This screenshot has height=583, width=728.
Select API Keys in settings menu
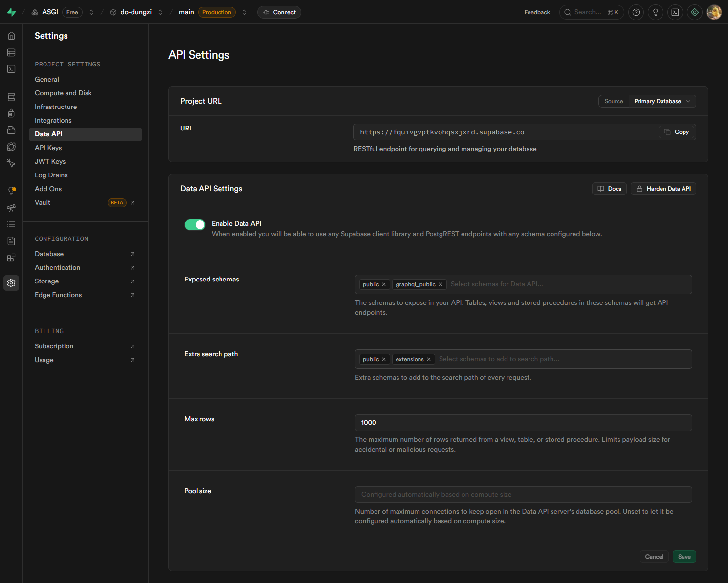pos(48,148)
